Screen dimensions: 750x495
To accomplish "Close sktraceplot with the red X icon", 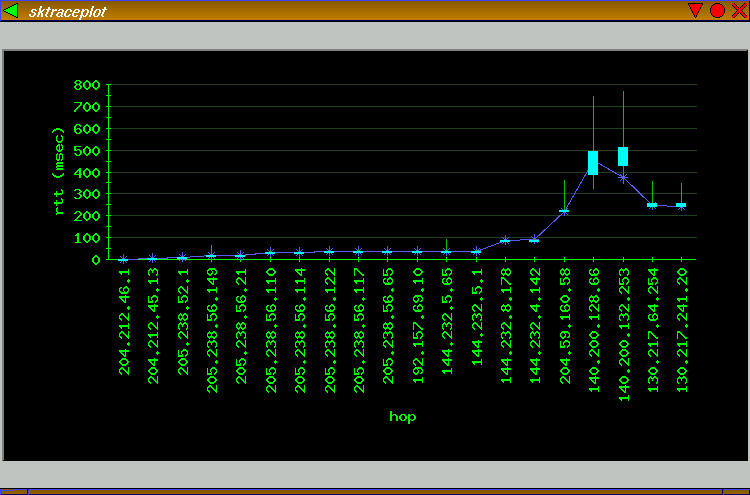I will tap(738, 11).
